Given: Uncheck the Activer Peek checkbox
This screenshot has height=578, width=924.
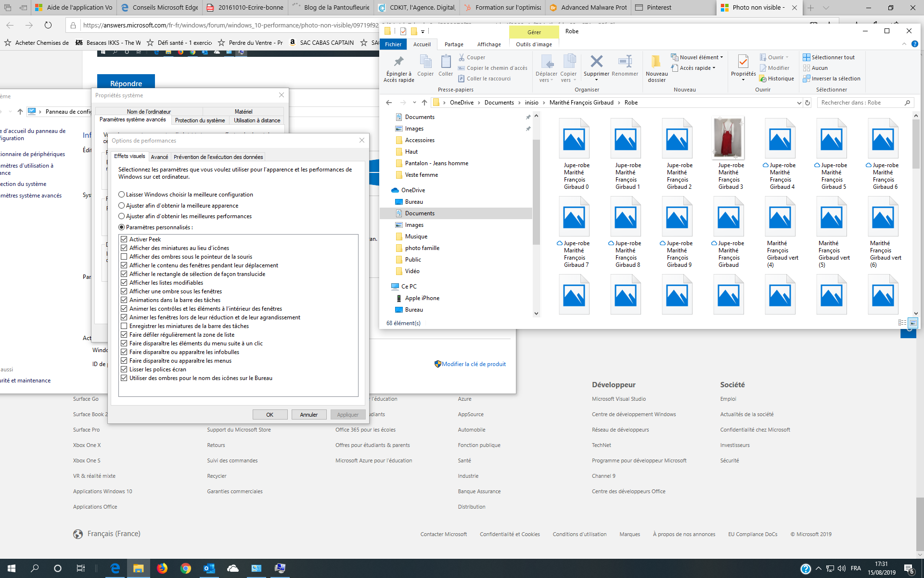Looking at the screenshot, I should [x=124, y=239].
